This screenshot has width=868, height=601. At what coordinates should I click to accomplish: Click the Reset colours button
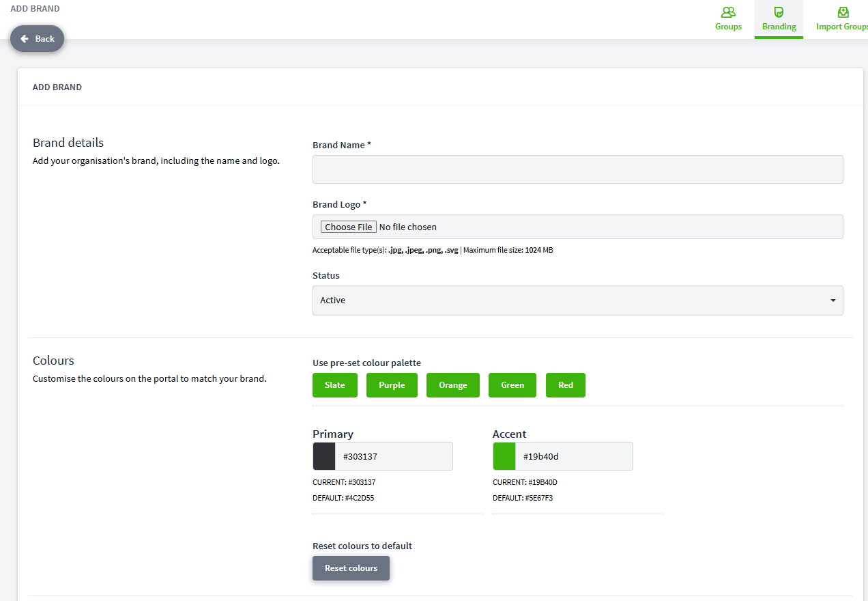coord(351,568)
